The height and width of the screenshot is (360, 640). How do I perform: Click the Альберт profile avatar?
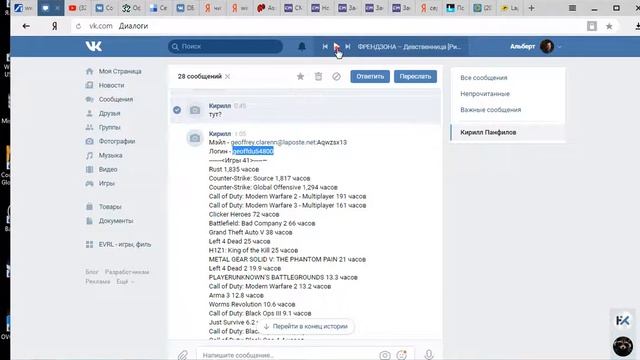[547, 47]
